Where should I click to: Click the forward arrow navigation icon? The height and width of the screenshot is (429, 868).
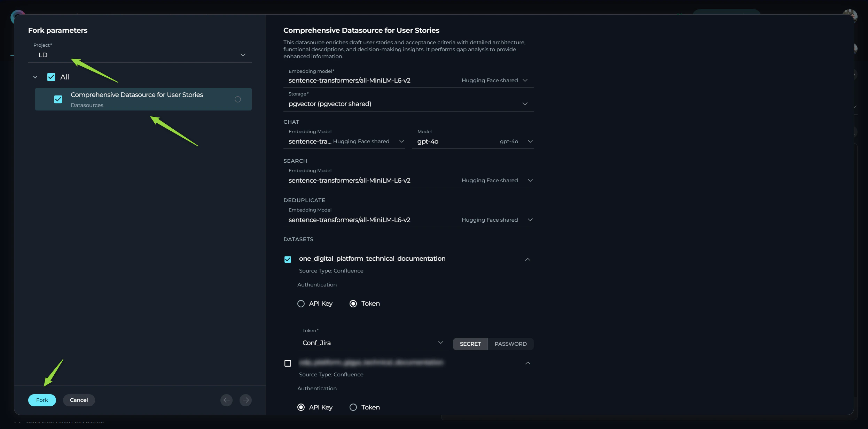(245, 400)
